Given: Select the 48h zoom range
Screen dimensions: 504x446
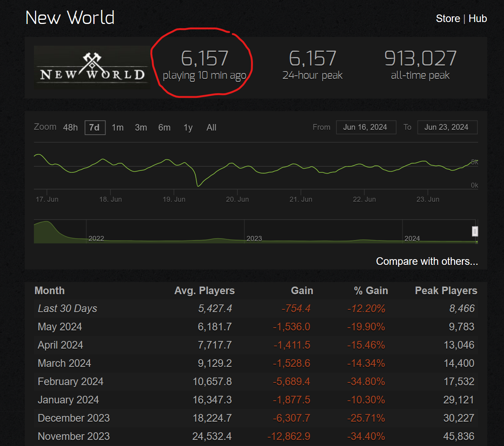Looking at the screenshot, I should 70,127.
